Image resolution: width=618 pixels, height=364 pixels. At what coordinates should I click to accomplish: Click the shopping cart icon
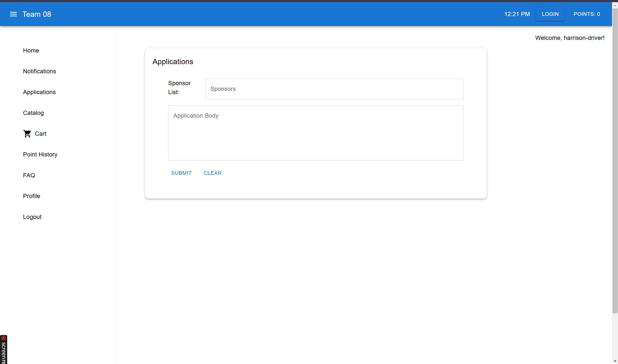(x=27, y=134)
